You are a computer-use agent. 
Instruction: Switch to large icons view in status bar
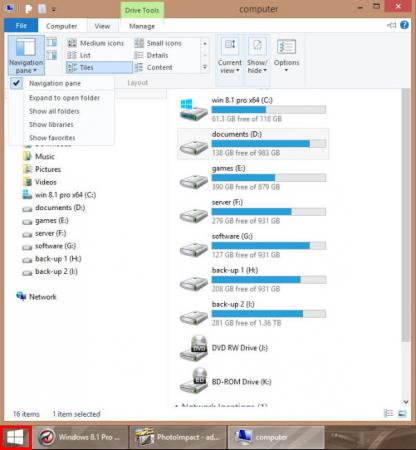(x=402, y=414)
